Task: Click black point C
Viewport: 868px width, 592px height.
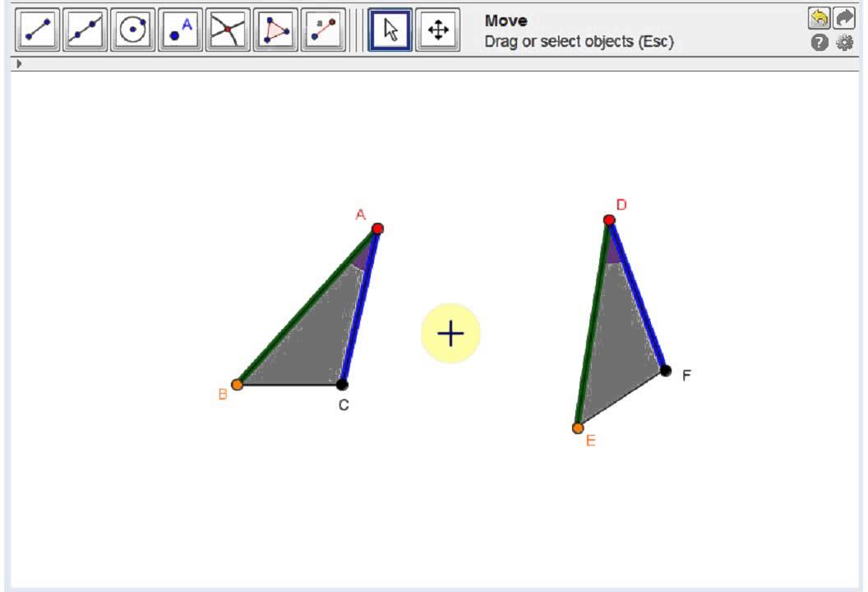Action: click(x=342, y=384)
